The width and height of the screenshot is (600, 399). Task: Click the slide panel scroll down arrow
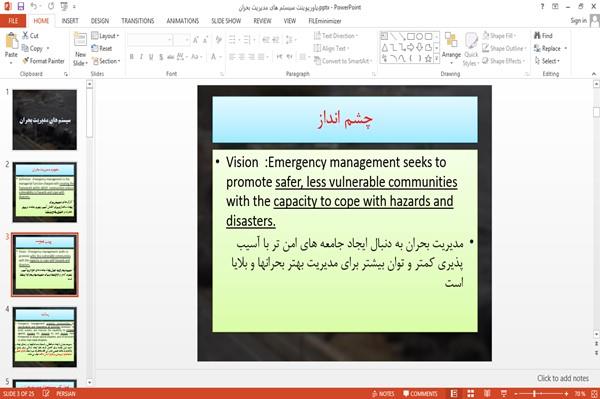pos(90,382)
